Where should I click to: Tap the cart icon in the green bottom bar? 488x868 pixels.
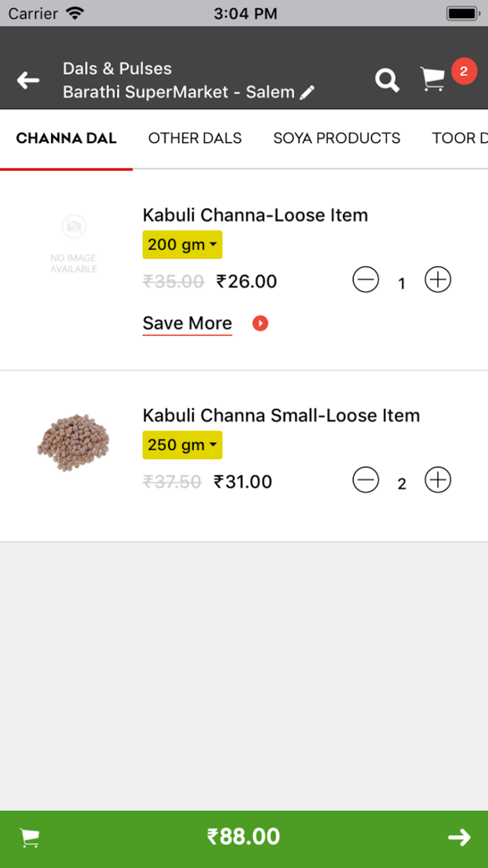click(29, 837)
